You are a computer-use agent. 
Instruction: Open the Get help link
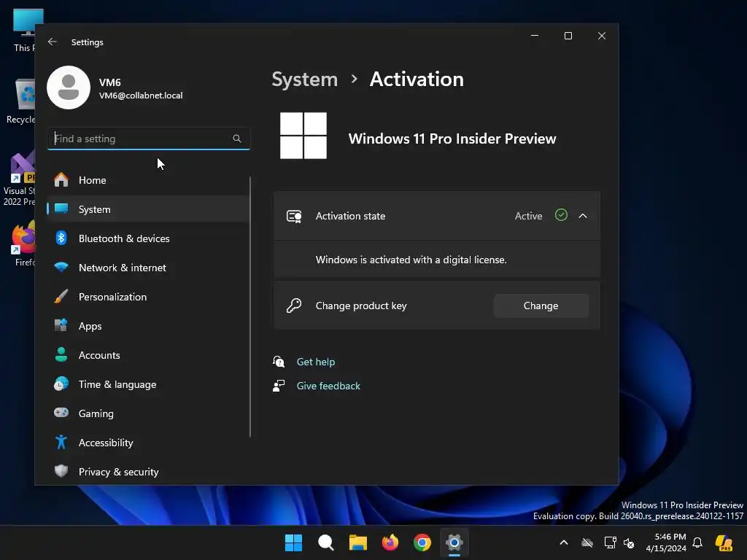pos(315,362)
